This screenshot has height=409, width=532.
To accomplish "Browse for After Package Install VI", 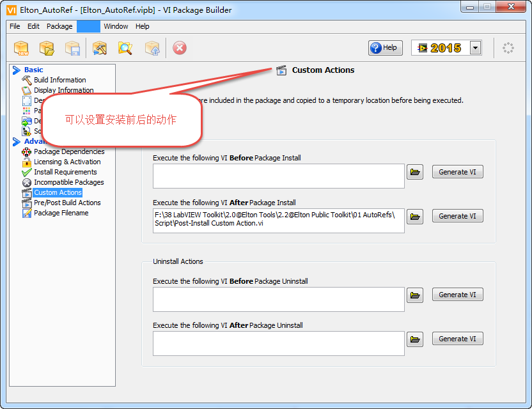I will point(415,217).
